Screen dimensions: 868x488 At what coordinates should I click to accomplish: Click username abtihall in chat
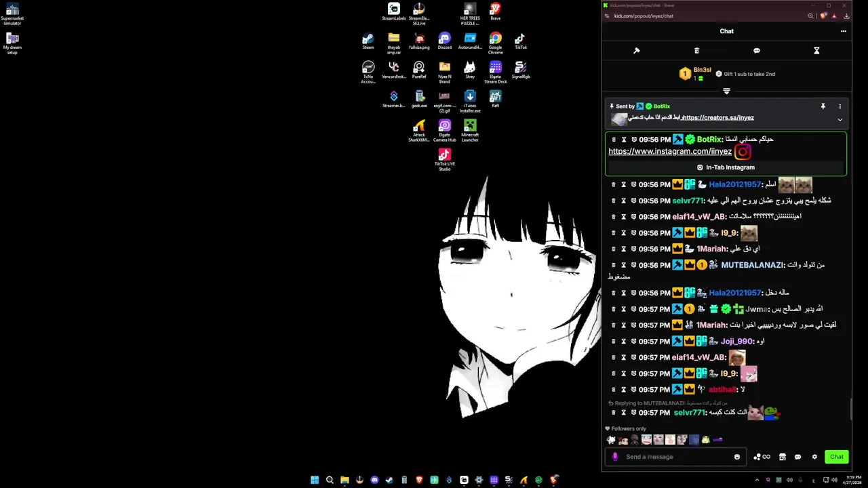722,390
